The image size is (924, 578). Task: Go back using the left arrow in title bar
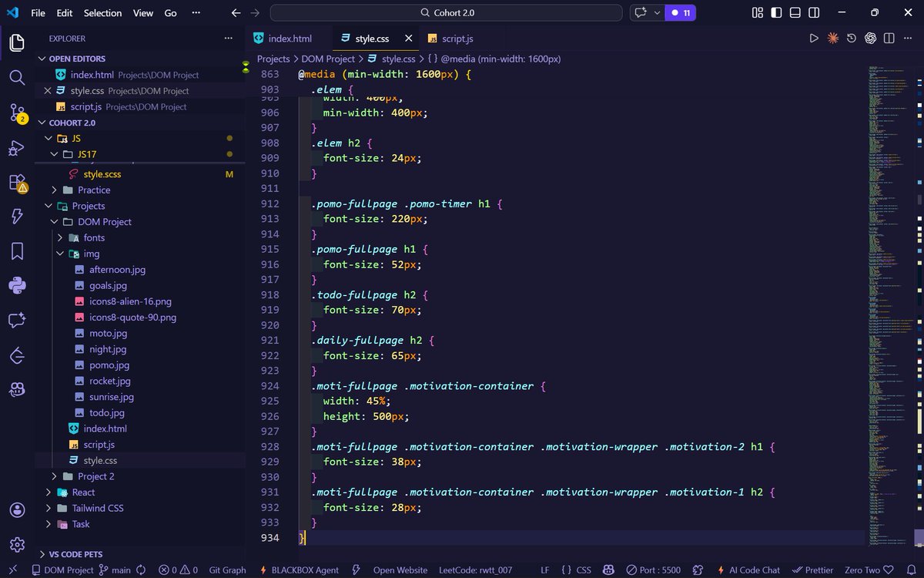tap(236, 13)
